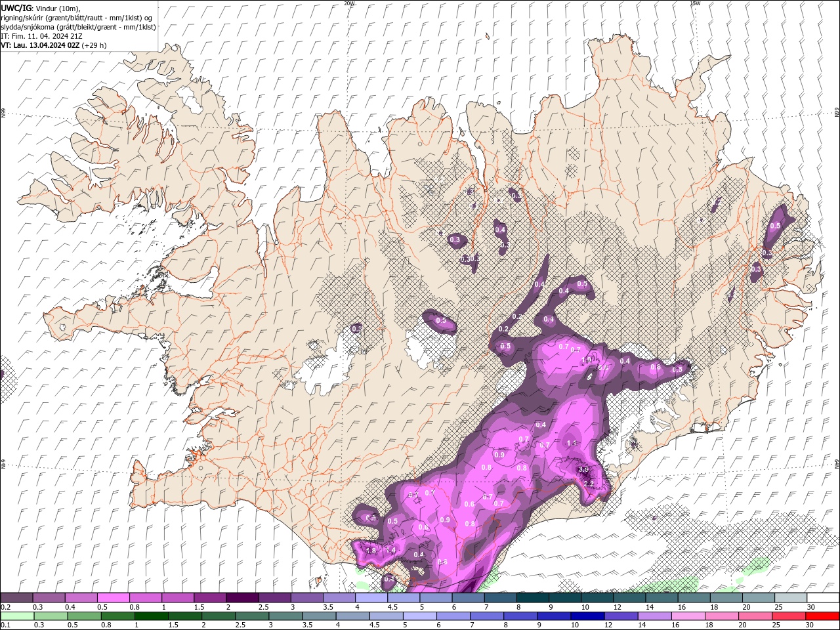840x630 pixels.
Task: Pick the darkest green 1 rain-scale swatch
Action: (x=151, y=616)
